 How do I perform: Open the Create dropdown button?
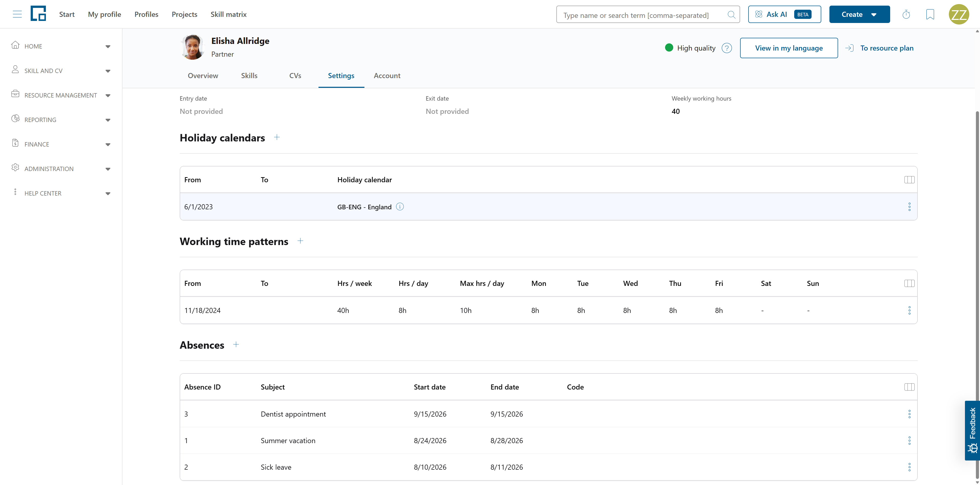pyautogui.click(x=859, y=15)
